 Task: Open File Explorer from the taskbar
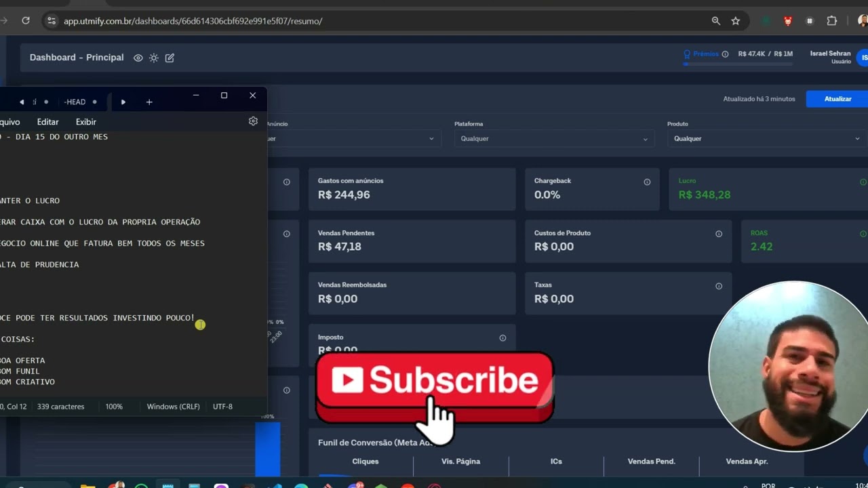coord(87,486)
